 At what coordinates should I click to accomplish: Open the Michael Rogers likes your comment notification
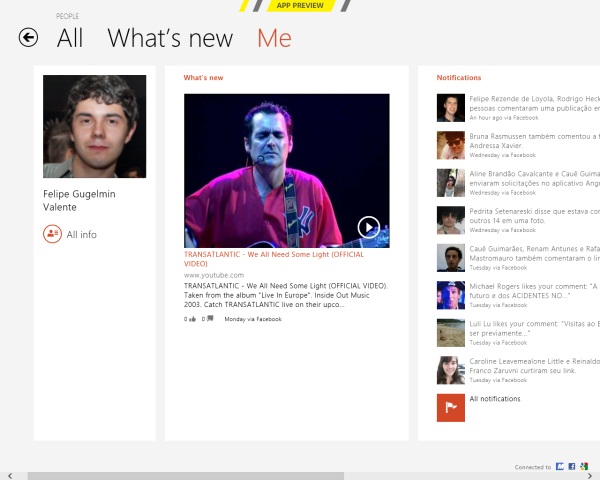(535, 291)
